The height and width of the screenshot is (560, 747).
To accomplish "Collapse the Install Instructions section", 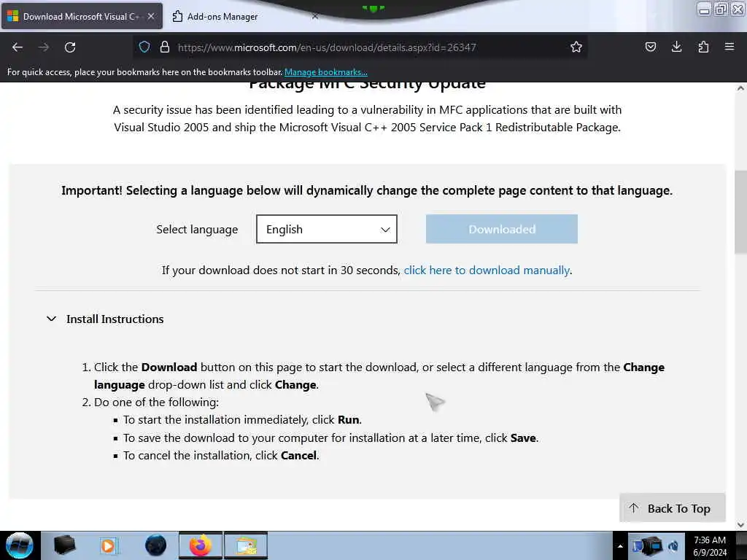I will coord(52,319).
